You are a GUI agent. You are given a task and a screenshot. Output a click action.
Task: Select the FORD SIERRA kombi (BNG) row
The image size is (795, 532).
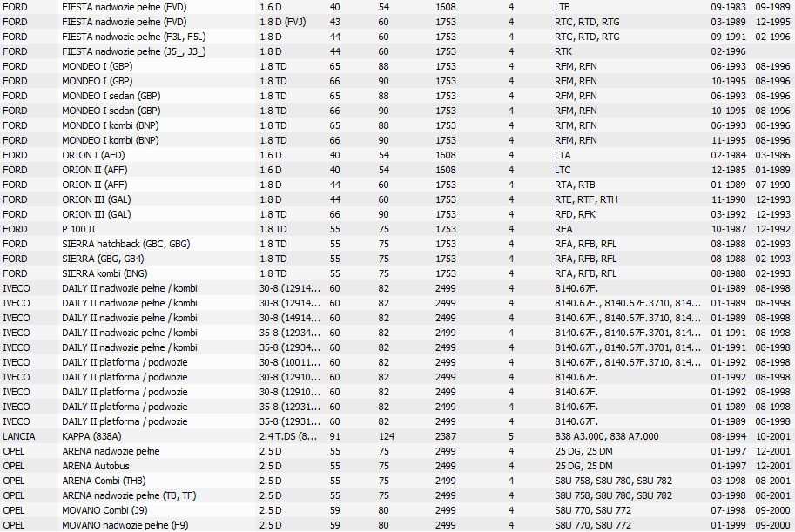coord(397,273)
